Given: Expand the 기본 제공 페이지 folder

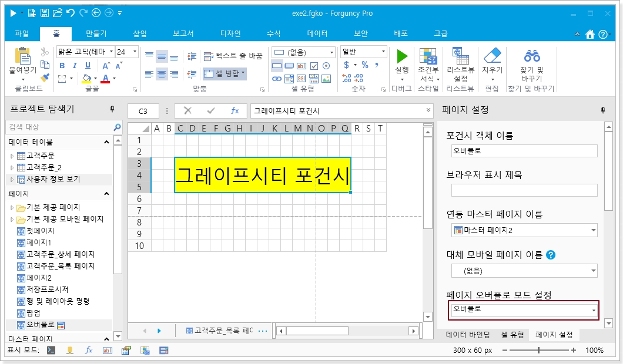Looking at the screenshot, I should pyautogui.click(x=12, y=208).
